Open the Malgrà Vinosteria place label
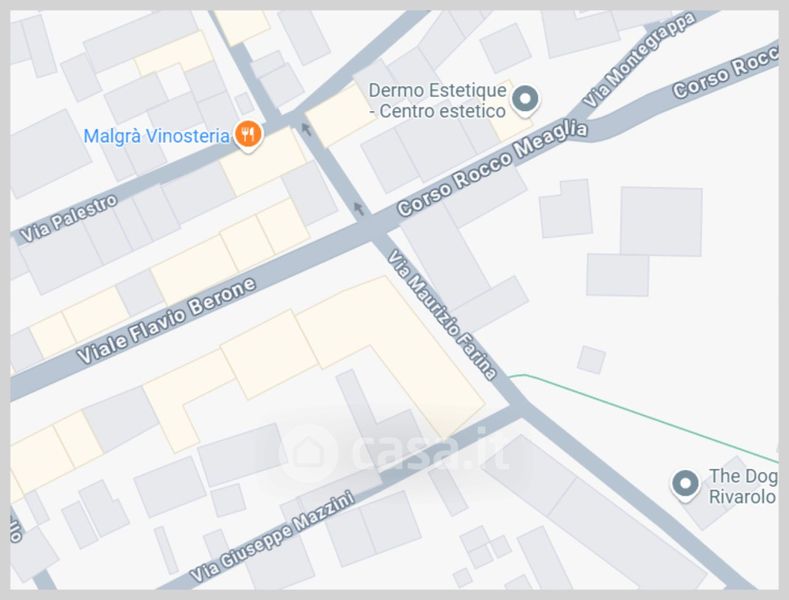This screenshot has width=789, height=600. 156,136
